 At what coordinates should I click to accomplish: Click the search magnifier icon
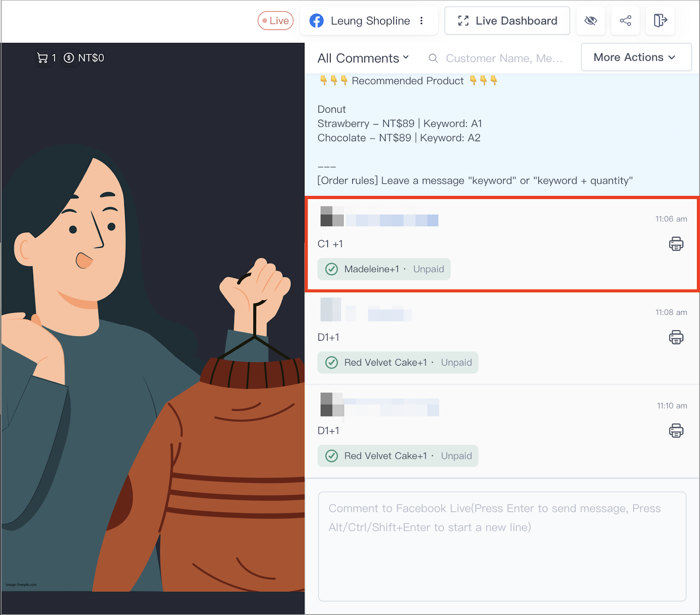point(433,58)
